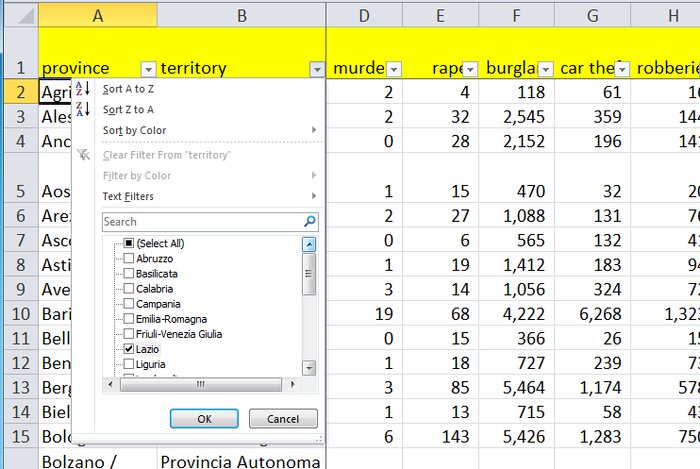
Task: Click the filter Search input field
Action: (200, 222)
